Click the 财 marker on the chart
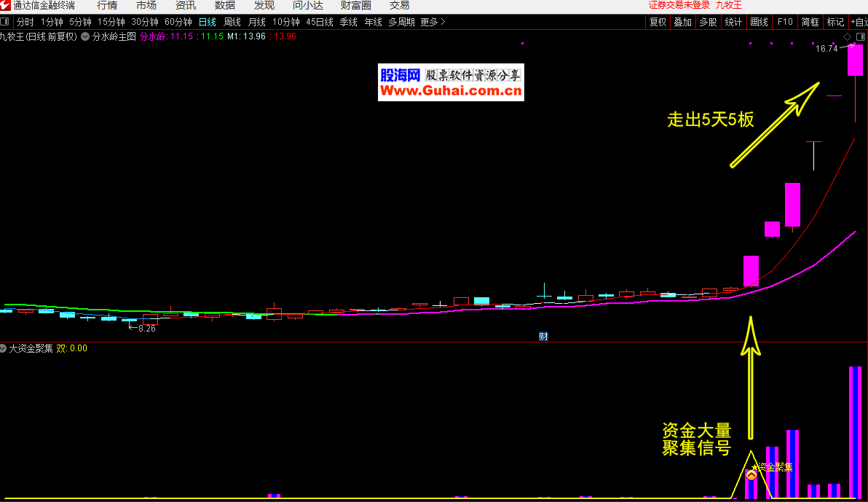 click(542, 336)
